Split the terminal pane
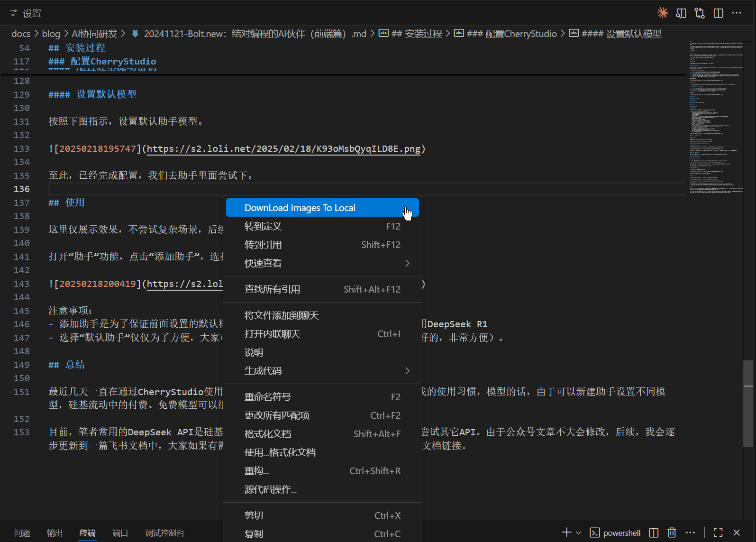Image resolution: width=756 pixels, height=542 pixels. point(654,533)
